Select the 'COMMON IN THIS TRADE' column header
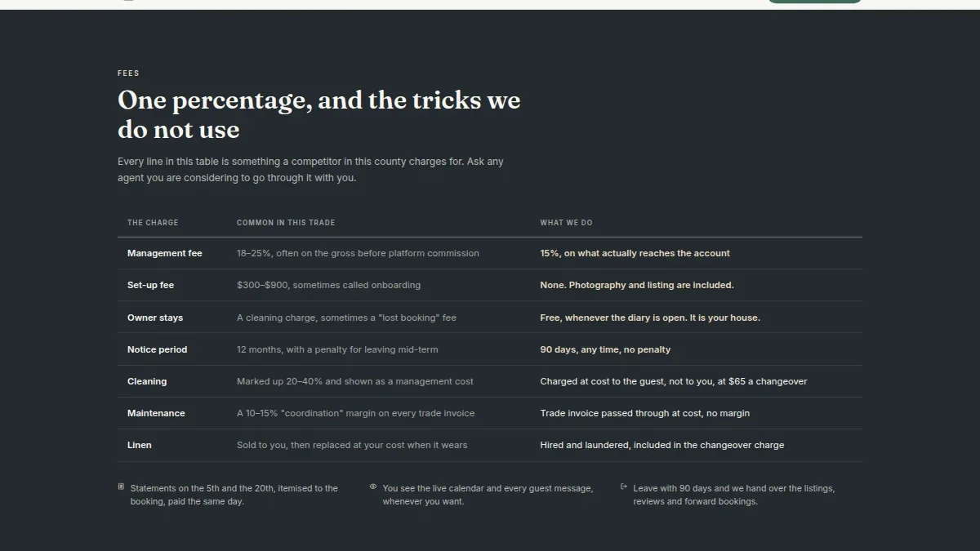Image resolution: width=980 pixels, height=551 pixels. coord(286,223)
